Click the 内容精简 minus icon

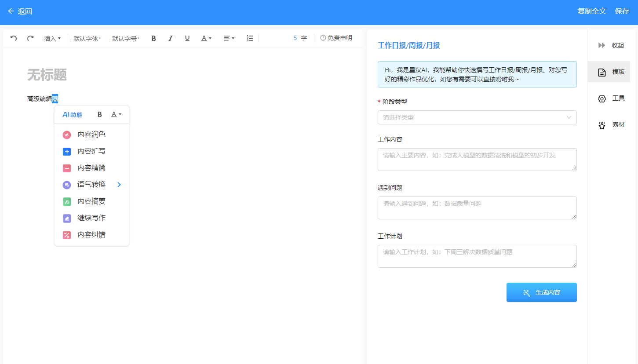(x=67, y=168)
